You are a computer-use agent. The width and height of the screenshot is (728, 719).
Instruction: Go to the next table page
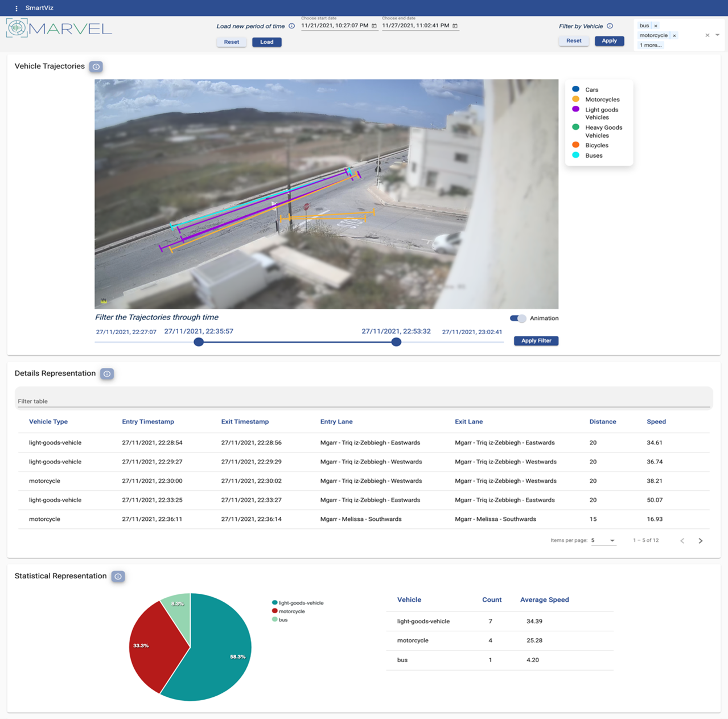701,540
